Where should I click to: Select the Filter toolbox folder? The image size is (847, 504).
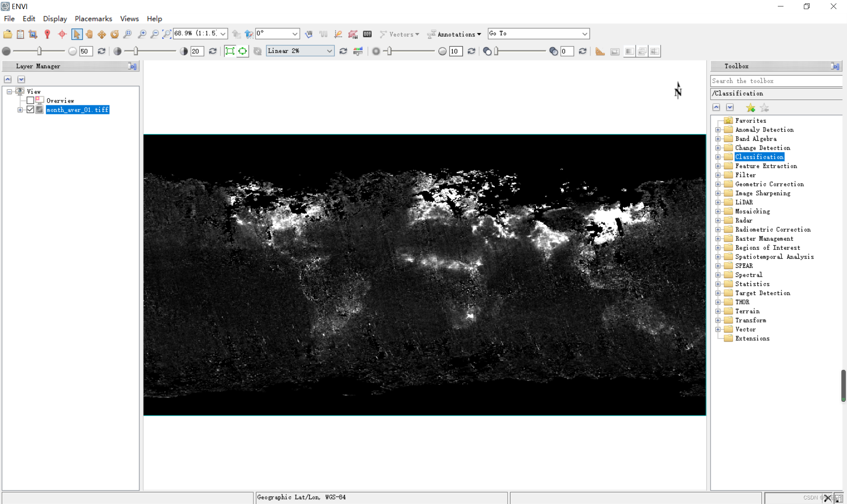pyautogui.click(x=745, y=175)
